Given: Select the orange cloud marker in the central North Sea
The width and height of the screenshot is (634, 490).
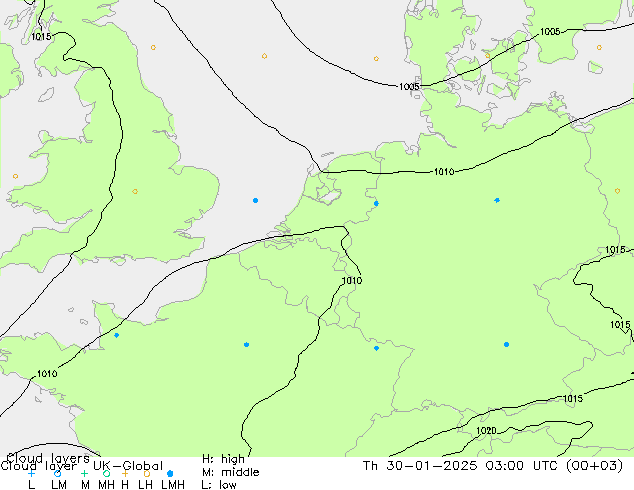Looking at the screenshot, I should click(264, 56).
